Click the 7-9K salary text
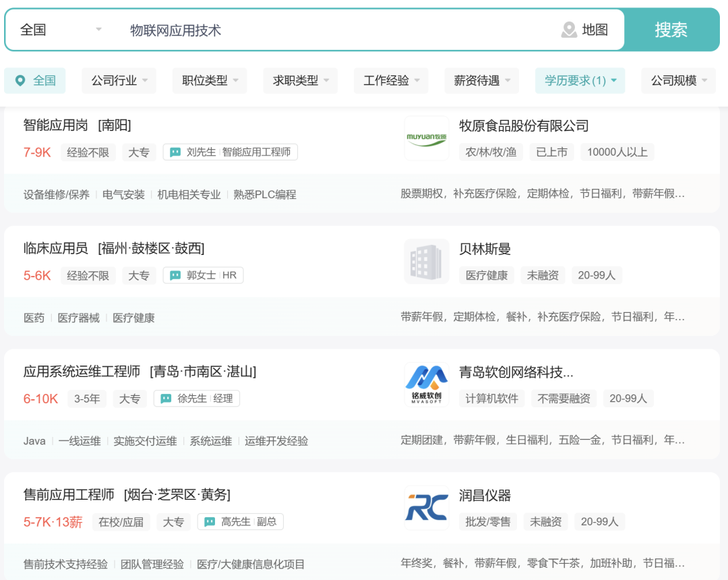The width and height of the screenshot is (728, 580). pyautogui.click(x=37, y=152)
